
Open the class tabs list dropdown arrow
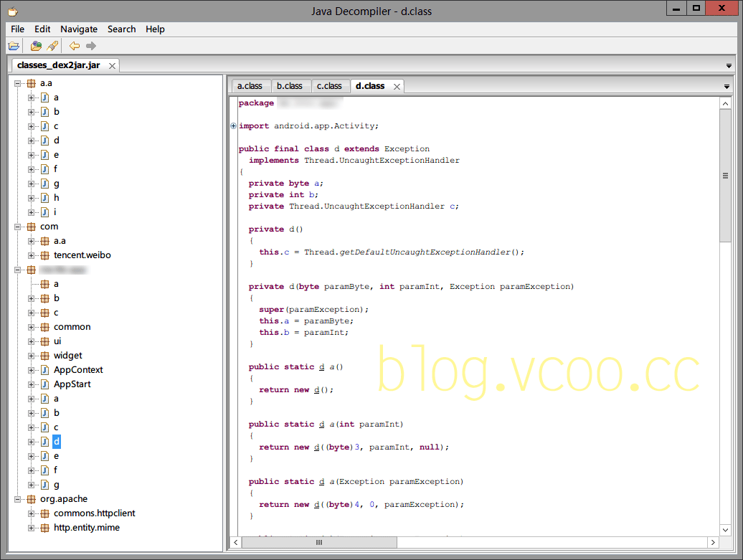point(727,87)
